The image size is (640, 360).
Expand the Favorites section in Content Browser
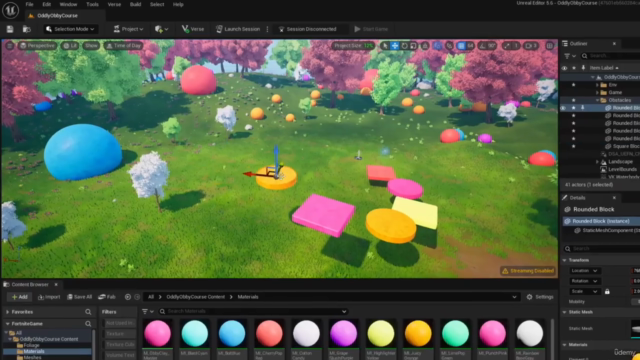pos(7,312)
